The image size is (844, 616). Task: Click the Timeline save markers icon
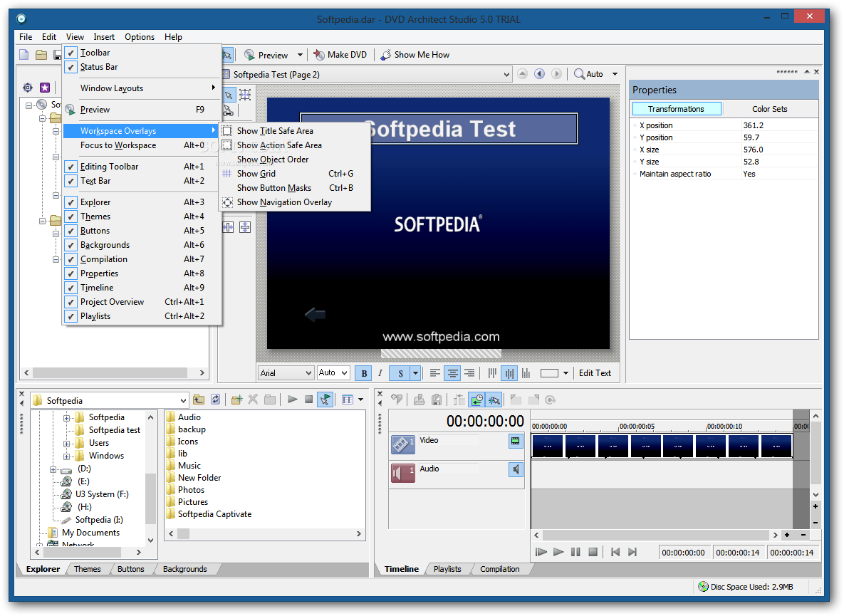tap(437, 400)
